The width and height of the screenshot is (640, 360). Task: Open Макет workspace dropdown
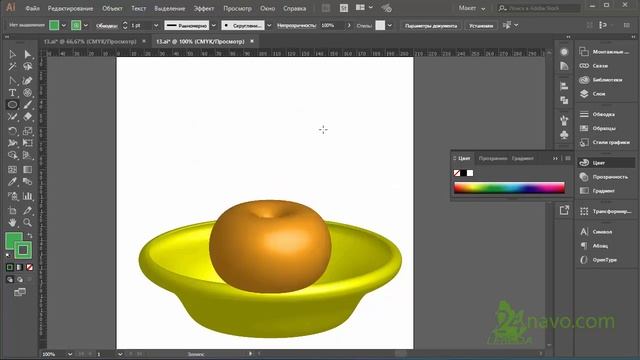472,8
